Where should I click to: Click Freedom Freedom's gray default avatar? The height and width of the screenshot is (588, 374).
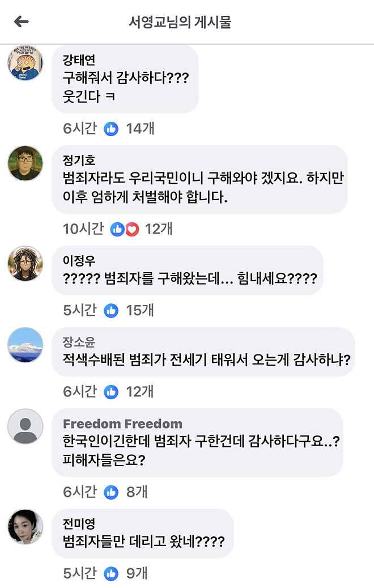tap(24, 426)
